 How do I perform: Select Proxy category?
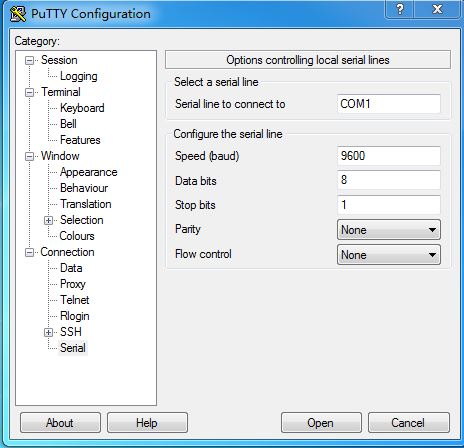click(73, 284)
